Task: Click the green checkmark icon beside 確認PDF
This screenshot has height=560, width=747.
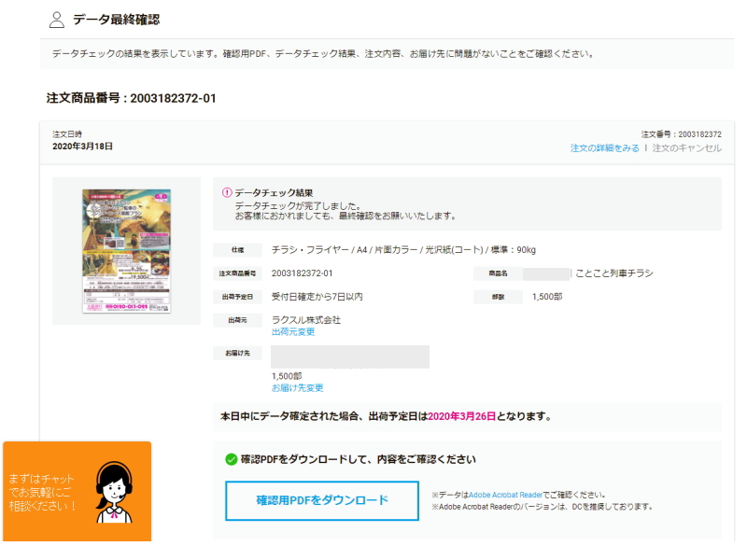Action: coord(231,459)
